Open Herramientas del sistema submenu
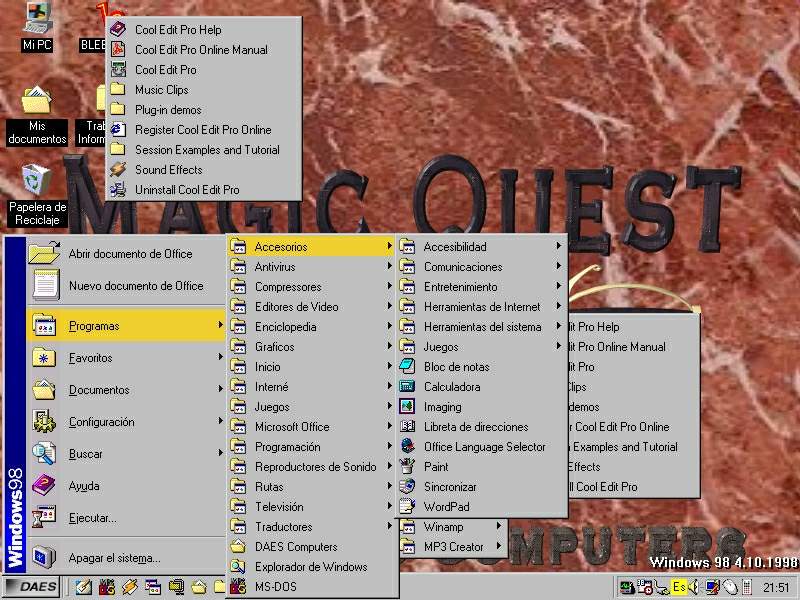This screenshot has height=600, width=800. 483,327
